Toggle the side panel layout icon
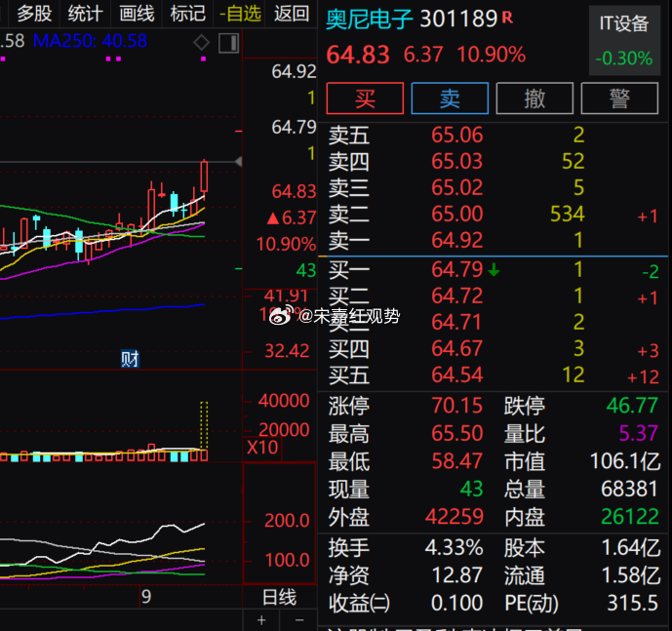 pyautogui.click(x=228, y=43)
